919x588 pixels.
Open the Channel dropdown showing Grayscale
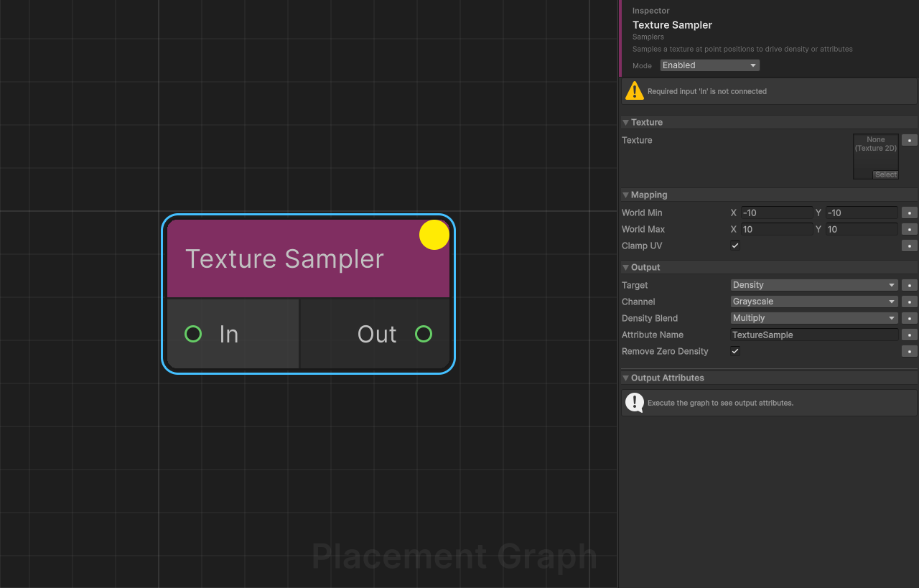[814, 302]
